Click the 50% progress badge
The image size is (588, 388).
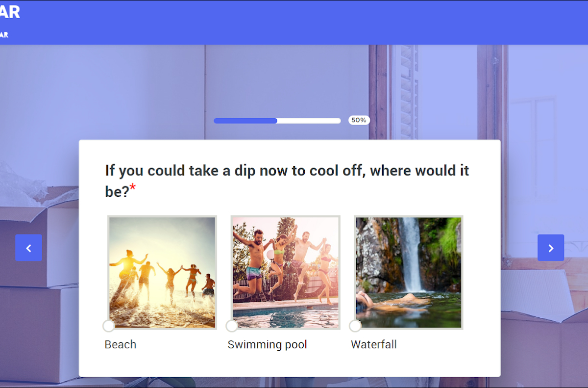tap(359, 120)
